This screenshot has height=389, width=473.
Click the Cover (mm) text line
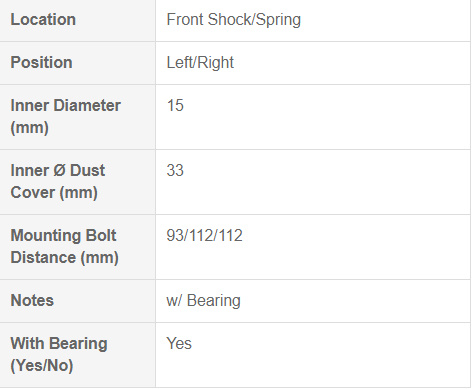tap(54, 193)
